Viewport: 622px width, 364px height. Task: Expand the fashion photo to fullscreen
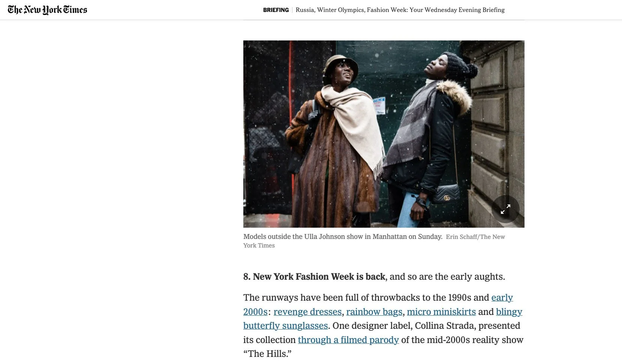coord(505,209)
